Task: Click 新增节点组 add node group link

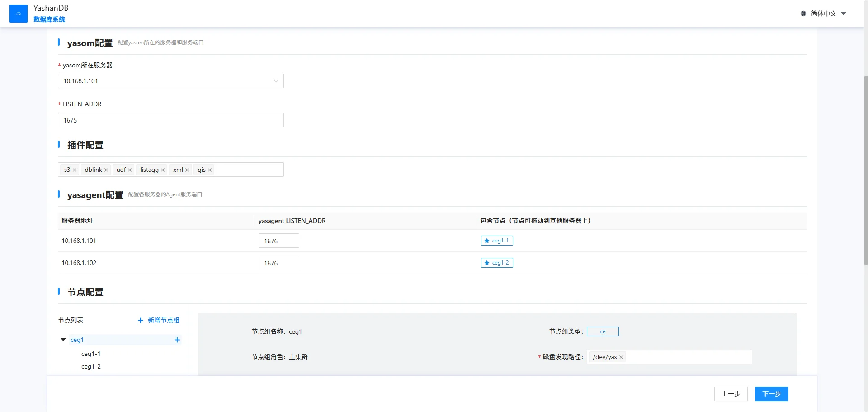Action: [x=159, y=320]
